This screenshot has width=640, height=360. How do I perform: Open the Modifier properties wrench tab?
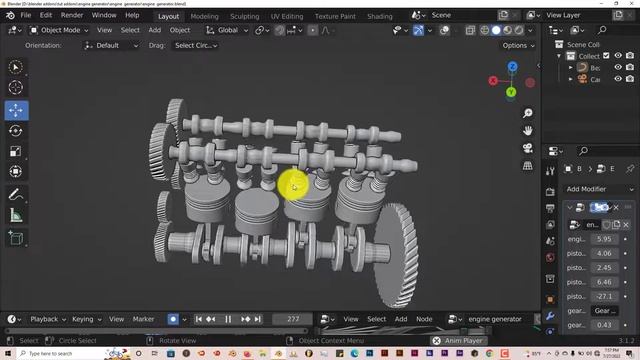(x=550, y=316)
